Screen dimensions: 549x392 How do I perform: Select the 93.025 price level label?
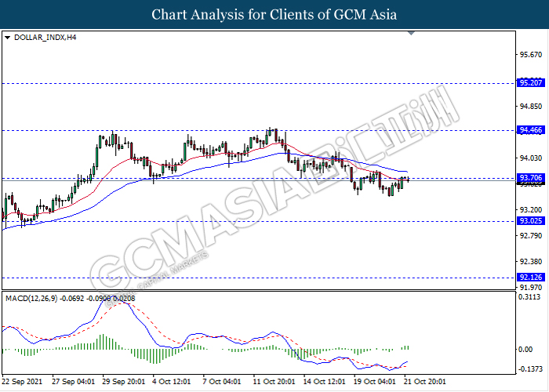coord(531,221)
